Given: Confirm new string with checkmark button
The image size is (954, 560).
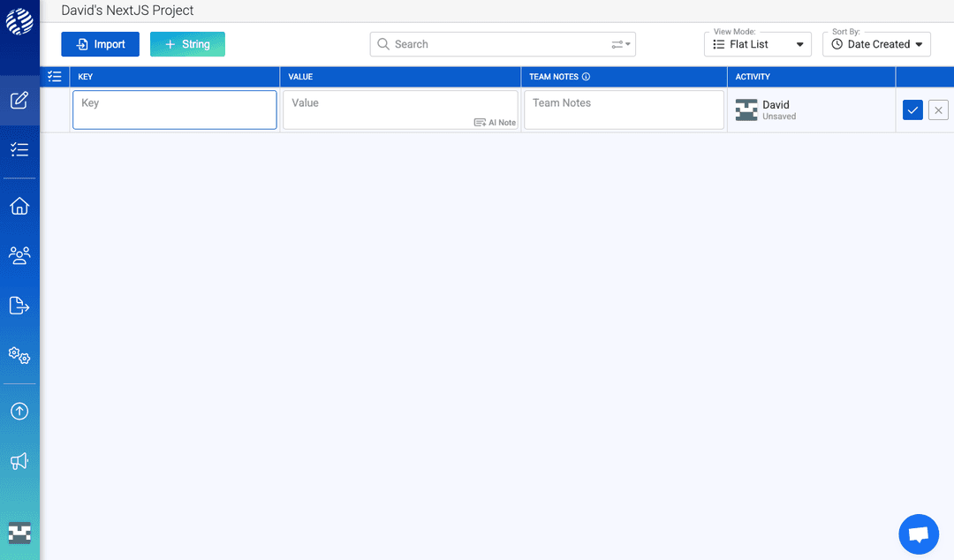Looking at the screenshot, I should pos(912,110).
